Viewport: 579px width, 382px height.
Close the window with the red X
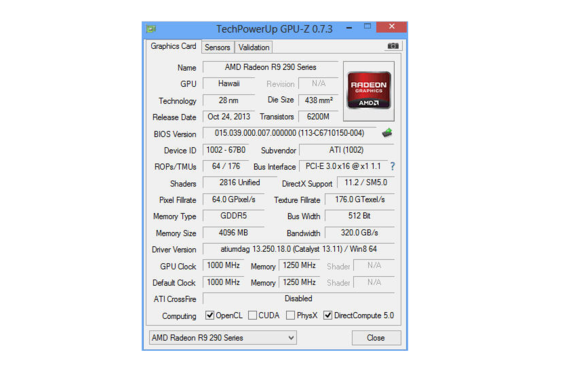[391, 27]
